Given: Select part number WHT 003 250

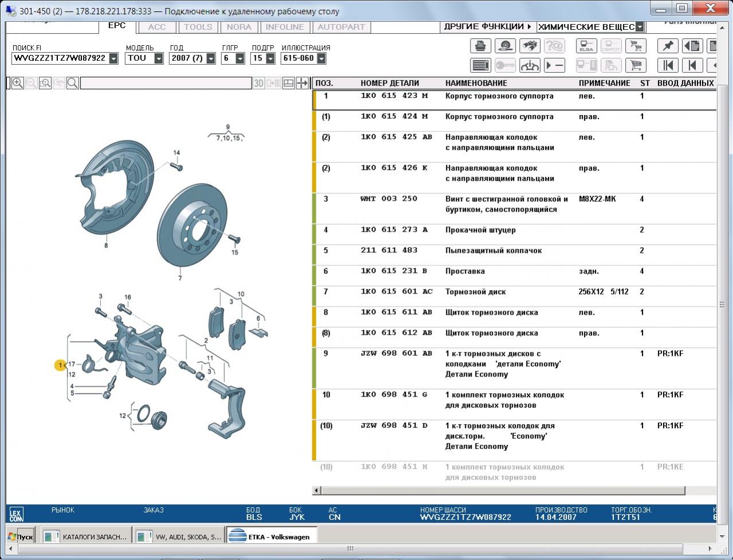Looking at the screenshot, I should pos(389,199).
